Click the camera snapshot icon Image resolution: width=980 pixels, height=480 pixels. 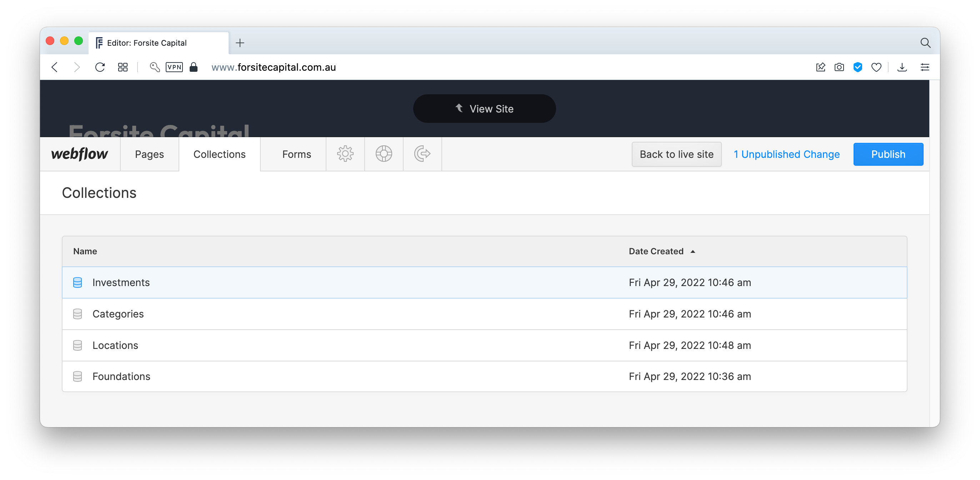point(839,67)
